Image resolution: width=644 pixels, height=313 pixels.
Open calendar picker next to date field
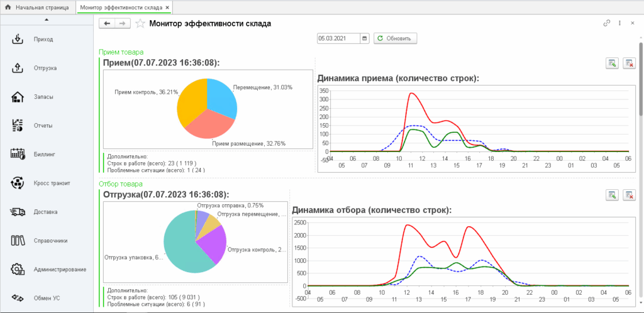(x=364, y=38)
